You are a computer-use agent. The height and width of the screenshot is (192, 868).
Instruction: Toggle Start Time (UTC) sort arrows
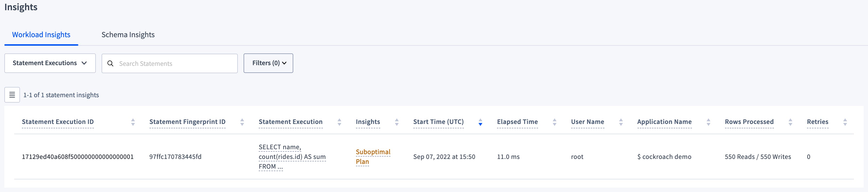480,122
